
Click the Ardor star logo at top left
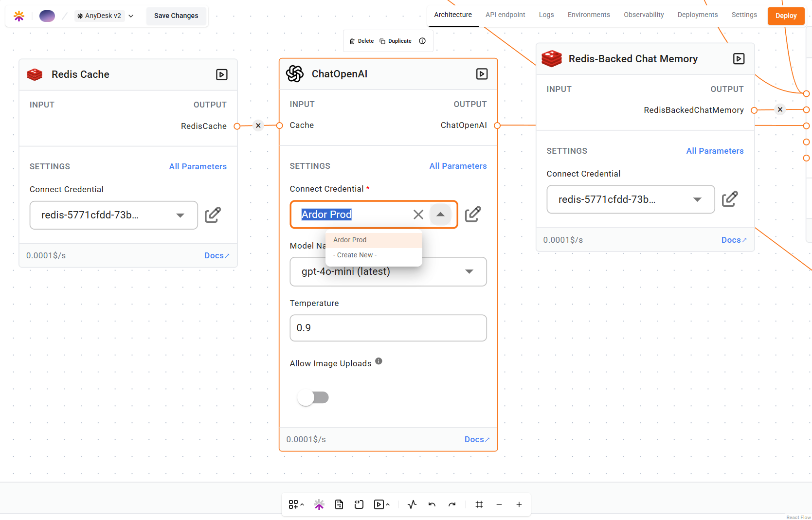pos(19,16)
